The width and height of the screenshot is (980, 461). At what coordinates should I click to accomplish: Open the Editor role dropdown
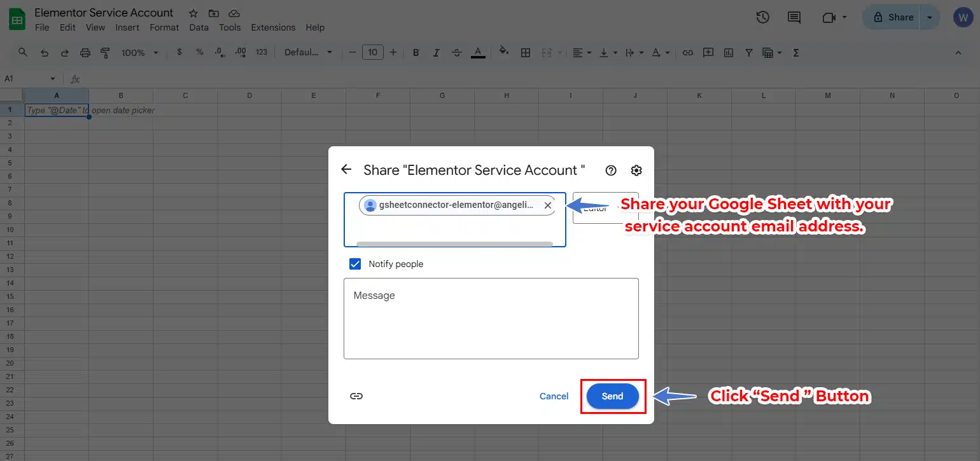(605, 208)
